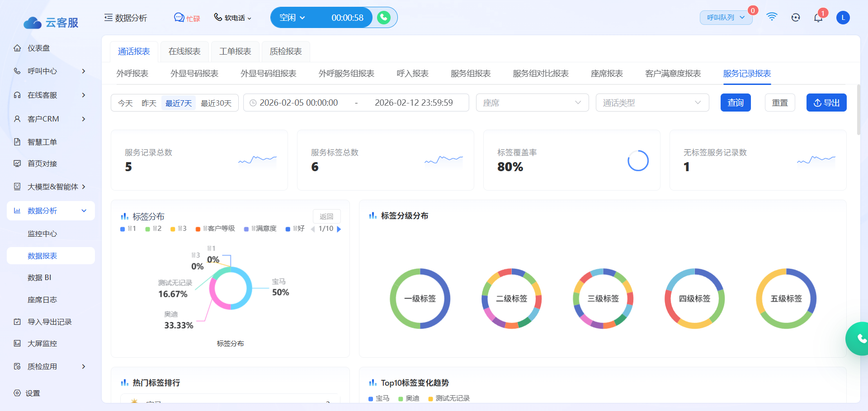Click the 查询 search button
Screen dimensions: 868x411
[736, 103]
